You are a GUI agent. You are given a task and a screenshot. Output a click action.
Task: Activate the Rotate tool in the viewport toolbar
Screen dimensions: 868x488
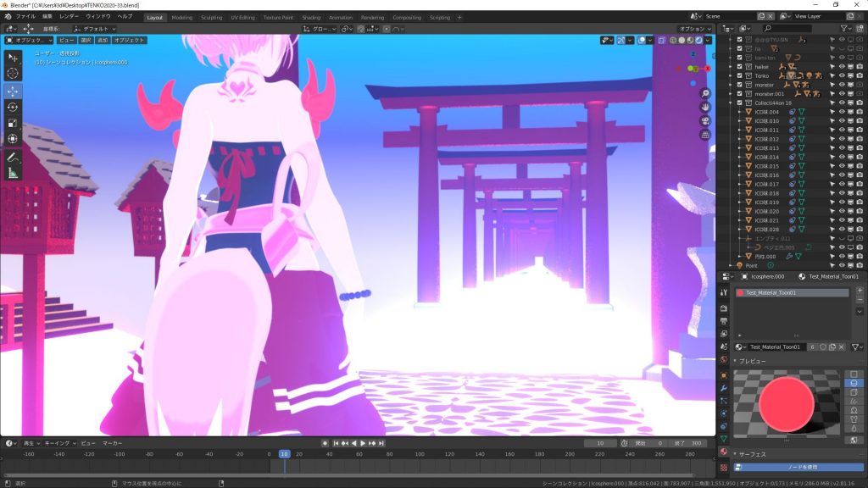(x=13, y=107)
